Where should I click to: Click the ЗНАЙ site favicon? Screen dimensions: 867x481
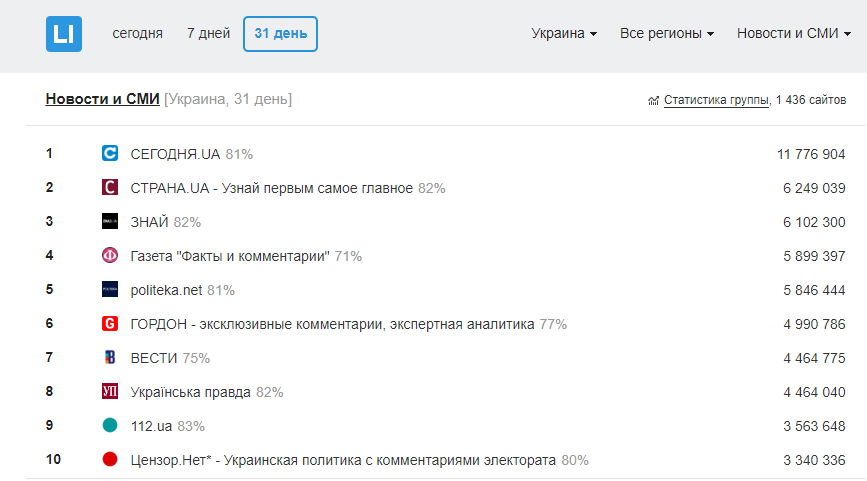110,222
